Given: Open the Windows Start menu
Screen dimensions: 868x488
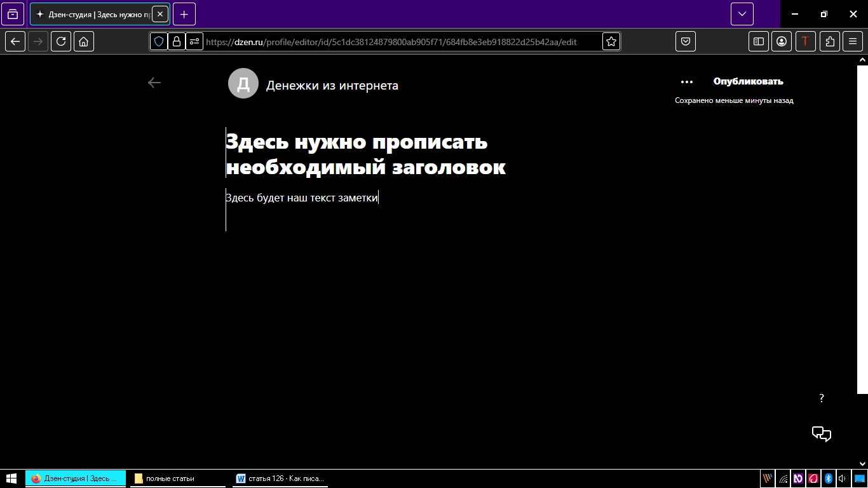Looking at the screenshot, I should (11, 478).
